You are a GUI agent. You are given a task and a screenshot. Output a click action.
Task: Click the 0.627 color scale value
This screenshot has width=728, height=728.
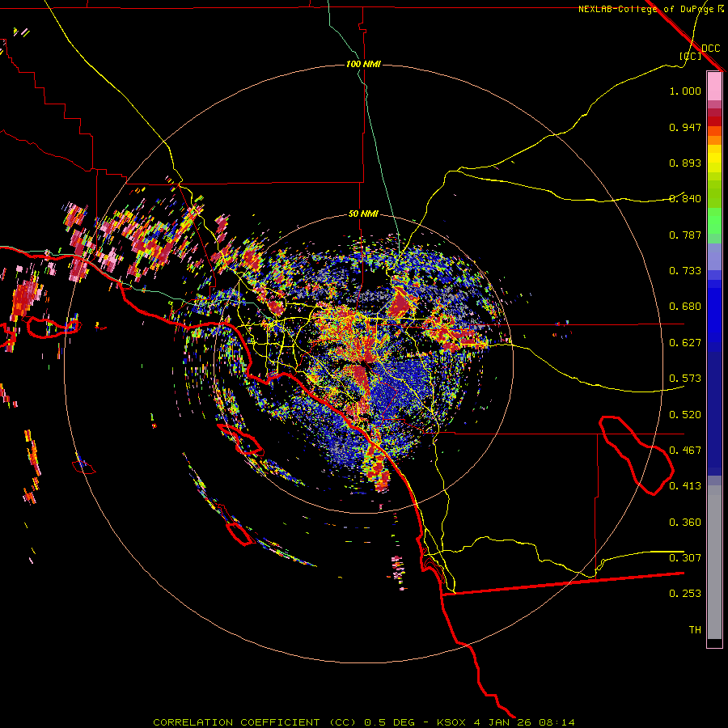tap(685, 343)
